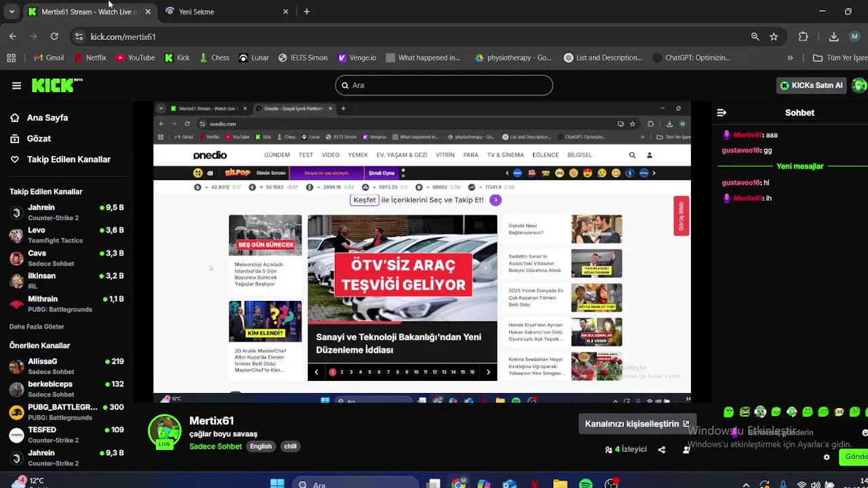
Task: Open Venge.io bookmark
Action: [357, 58]
